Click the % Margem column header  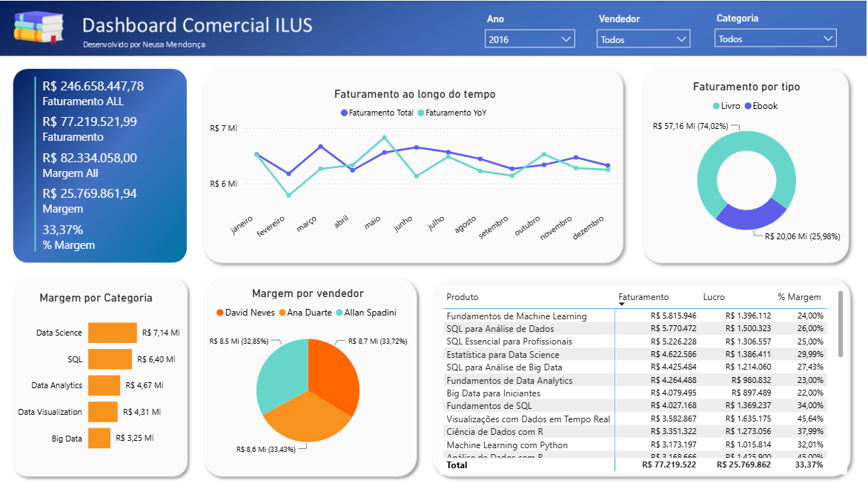click(x=799, y=297)
